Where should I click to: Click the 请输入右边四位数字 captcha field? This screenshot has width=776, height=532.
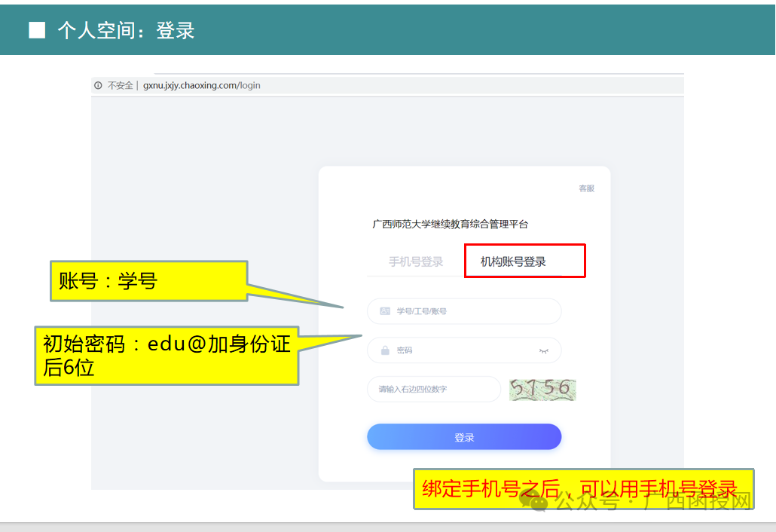[433, 389]
